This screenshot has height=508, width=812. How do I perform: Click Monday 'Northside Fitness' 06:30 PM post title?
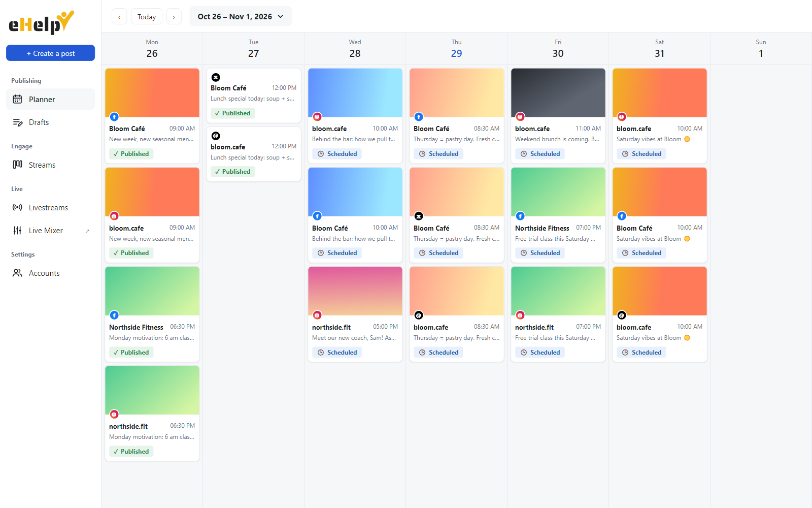tap(136, 327)
